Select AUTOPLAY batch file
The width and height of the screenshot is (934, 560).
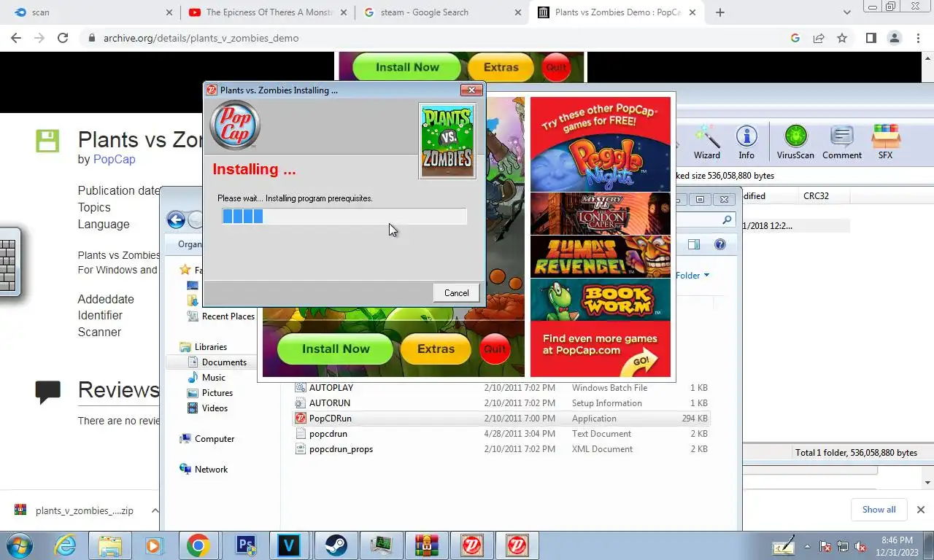pyautogui.click(x=501, y=387)
